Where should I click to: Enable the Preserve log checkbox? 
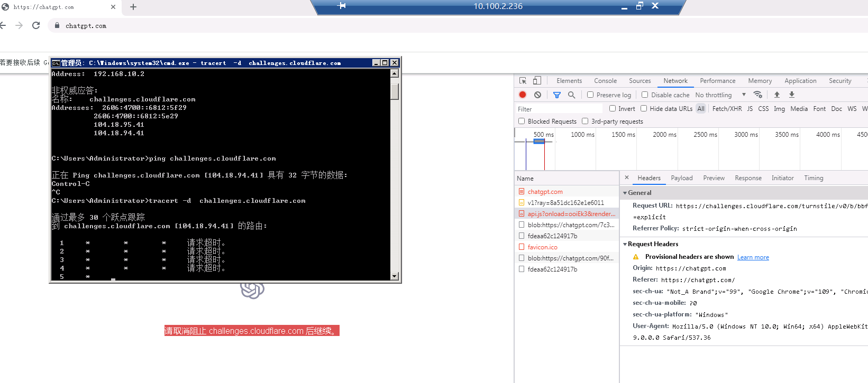(590, 95)
